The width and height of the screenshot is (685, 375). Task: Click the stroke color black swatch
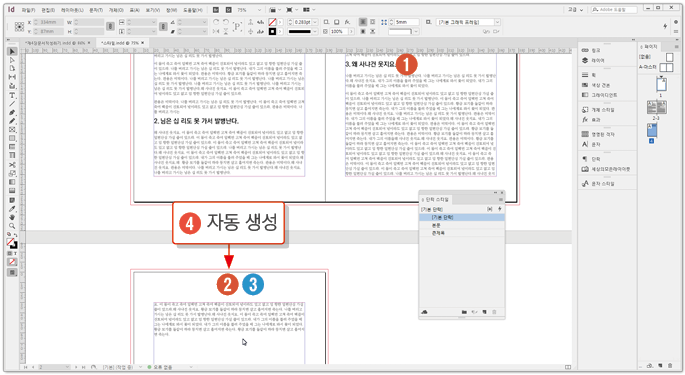[272, 31]
